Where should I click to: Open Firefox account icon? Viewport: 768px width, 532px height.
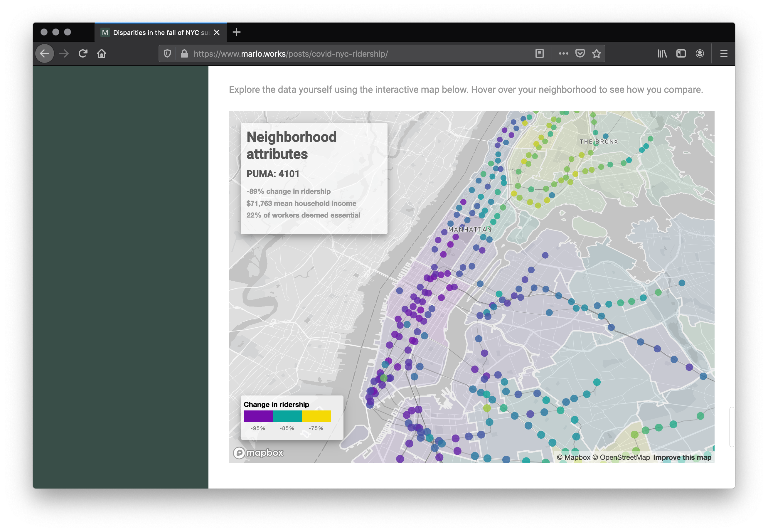point(699,54)
